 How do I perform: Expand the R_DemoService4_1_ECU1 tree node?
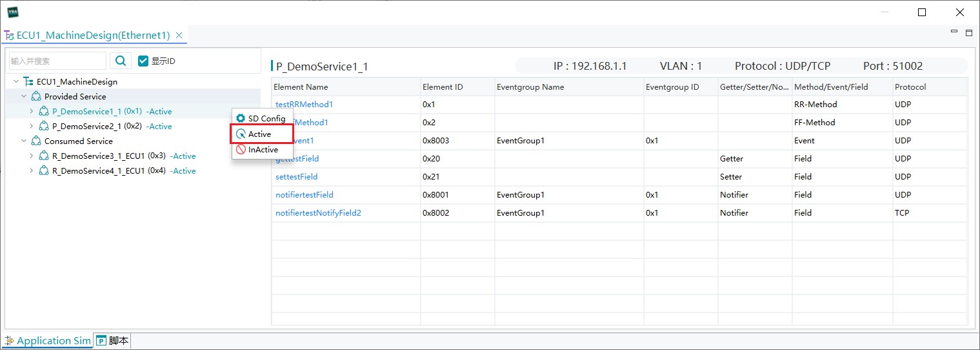32,171
